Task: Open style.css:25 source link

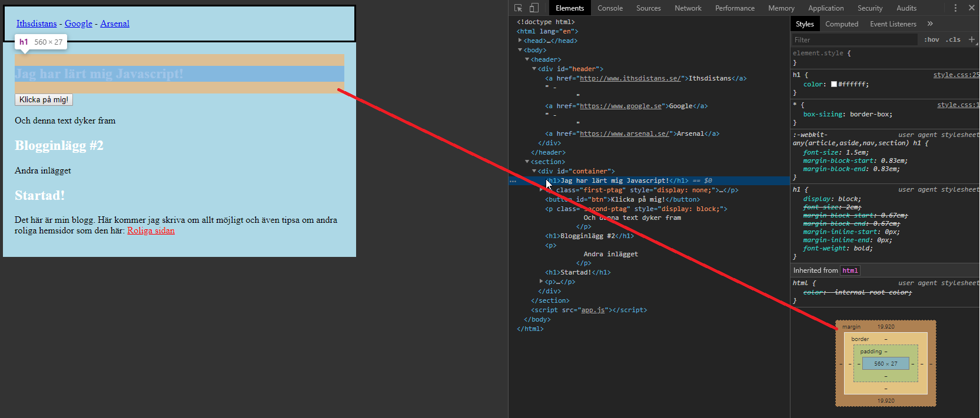Action: (956, 75)
